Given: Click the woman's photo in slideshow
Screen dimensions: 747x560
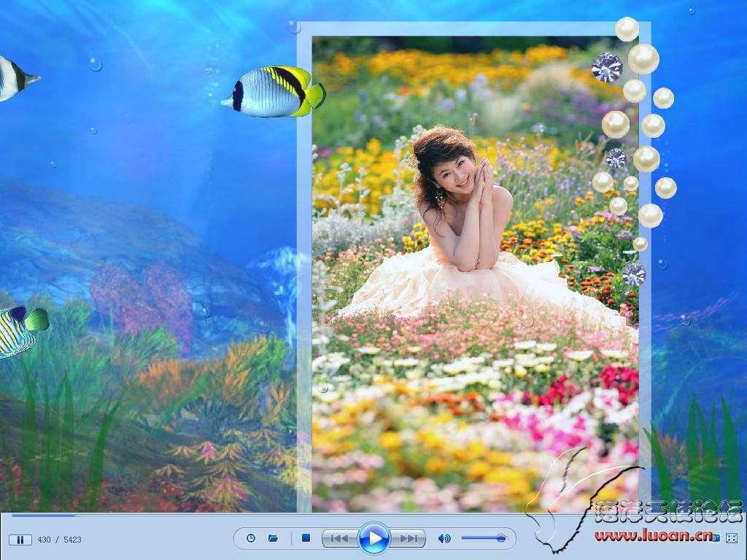Looking at the screenshot, I should (475, 274).
